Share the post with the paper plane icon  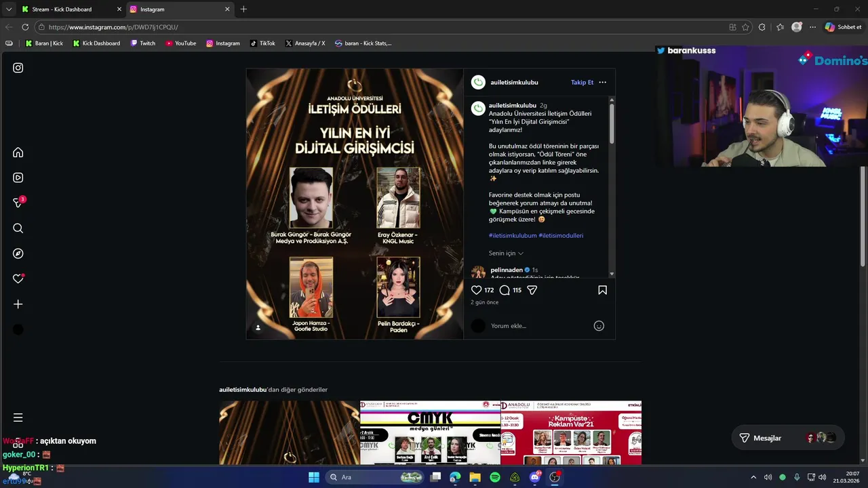tap(532, 290)
